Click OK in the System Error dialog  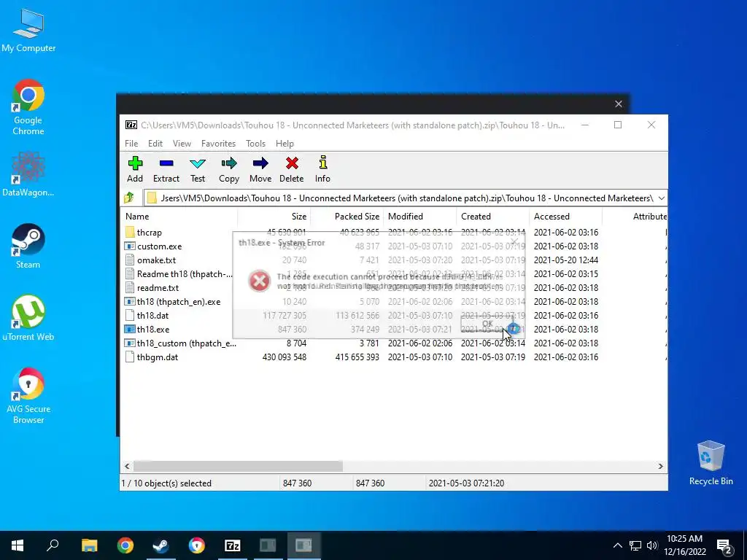(x=487, y=323)
